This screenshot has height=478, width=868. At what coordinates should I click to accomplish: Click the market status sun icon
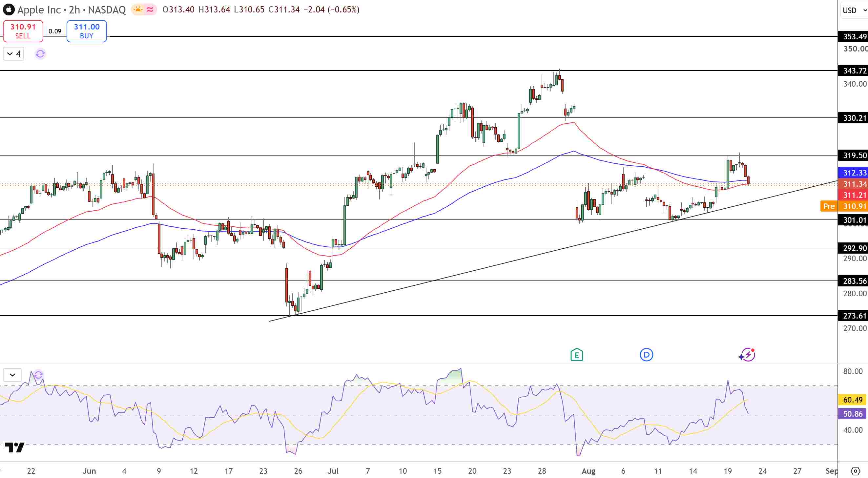point(138,10)
